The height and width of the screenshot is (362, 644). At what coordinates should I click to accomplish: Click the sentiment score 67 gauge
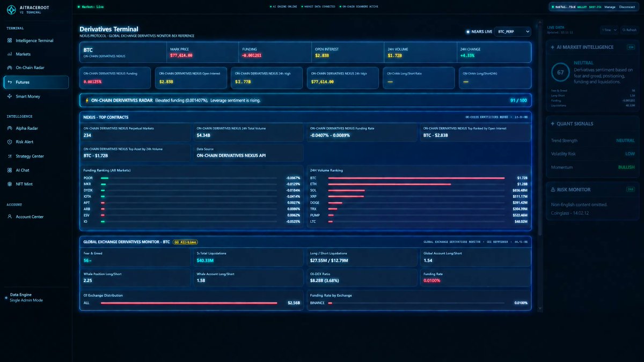(x=560, y=72)
